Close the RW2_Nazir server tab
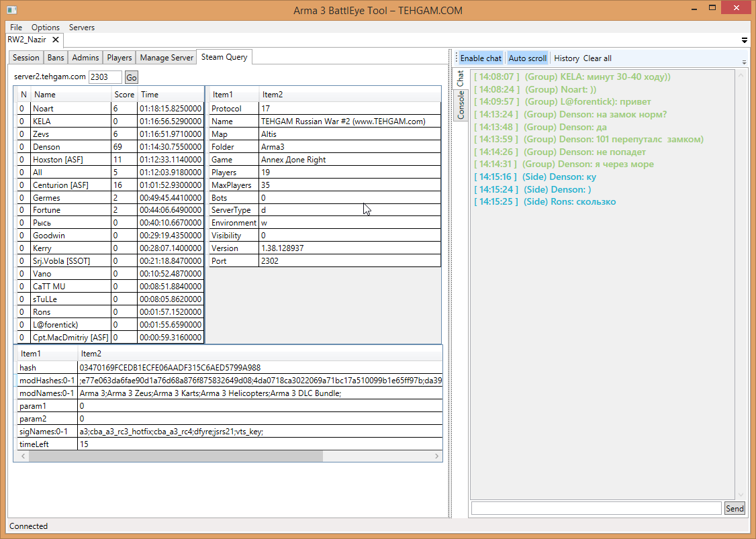 point(56,40)
